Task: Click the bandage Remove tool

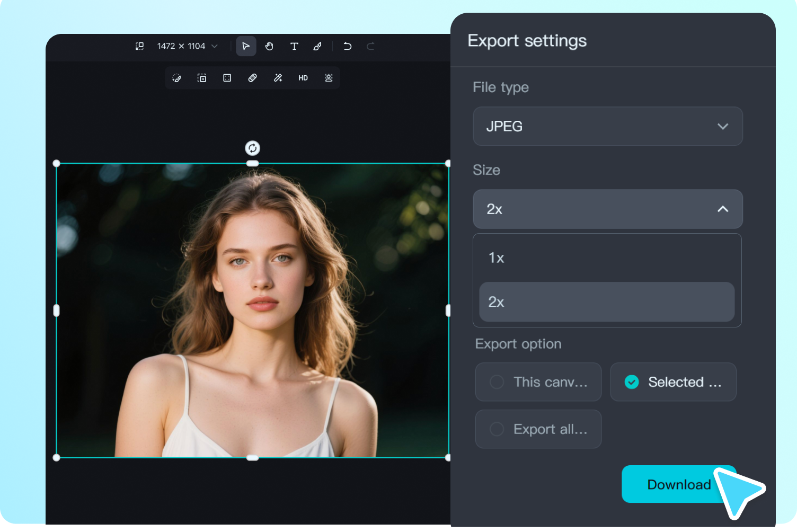Action: click(x=253, y=78)
